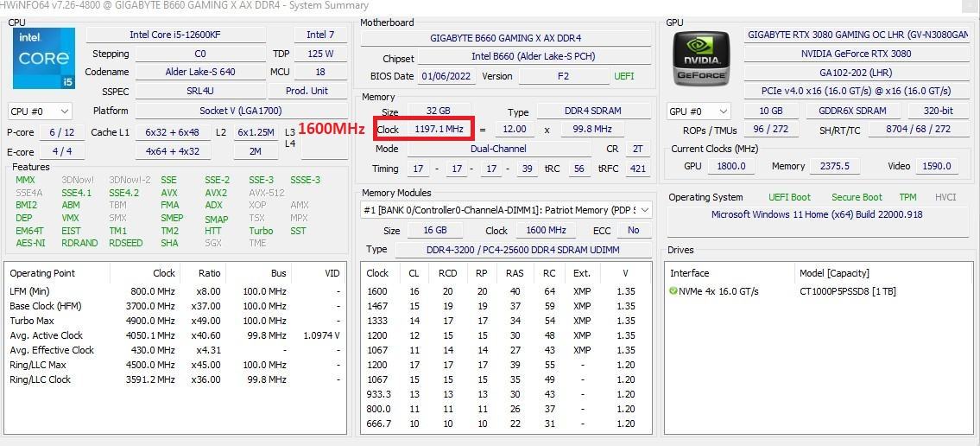980x446 pixels.
Task: Click the SSPEC value SRL4U
Action: (200, 91)
